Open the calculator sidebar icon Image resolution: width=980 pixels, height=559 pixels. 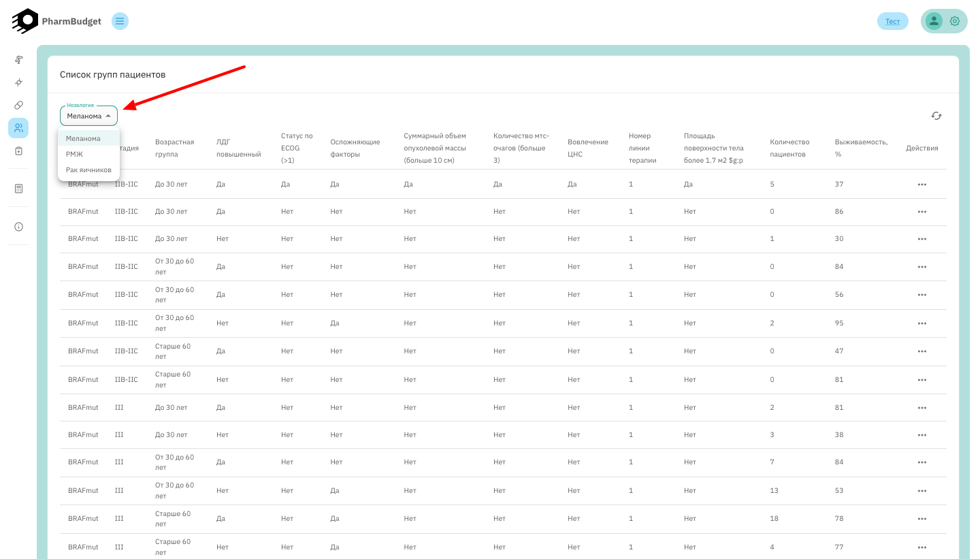pos(18,189)
